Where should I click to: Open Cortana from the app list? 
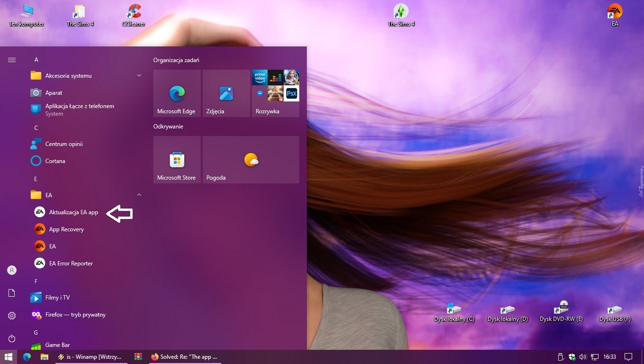[x=55, y=161]
